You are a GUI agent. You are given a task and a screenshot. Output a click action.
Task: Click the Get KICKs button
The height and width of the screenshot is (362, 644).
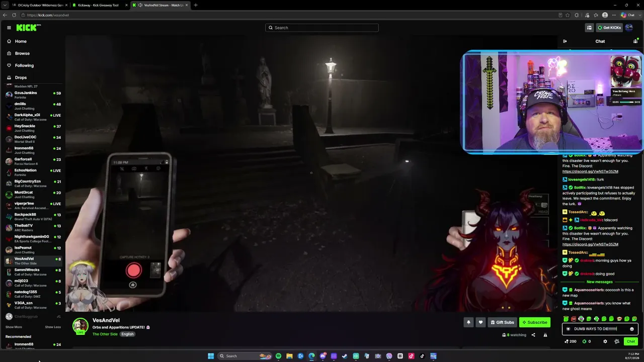609,28
